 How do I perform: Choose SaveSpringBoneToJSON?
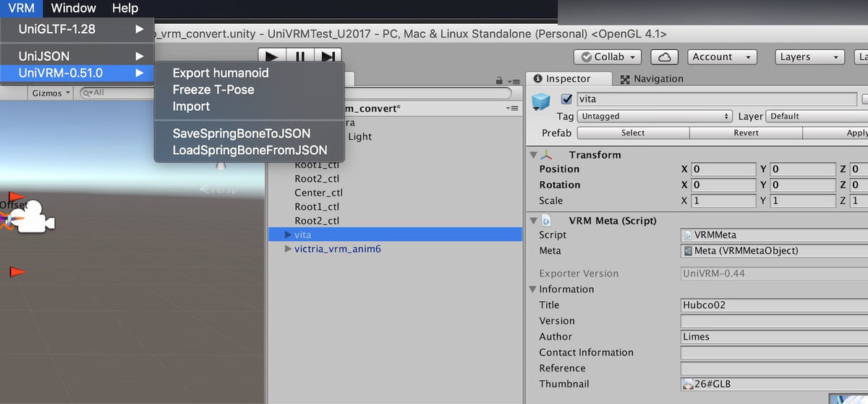pos(242,133)
